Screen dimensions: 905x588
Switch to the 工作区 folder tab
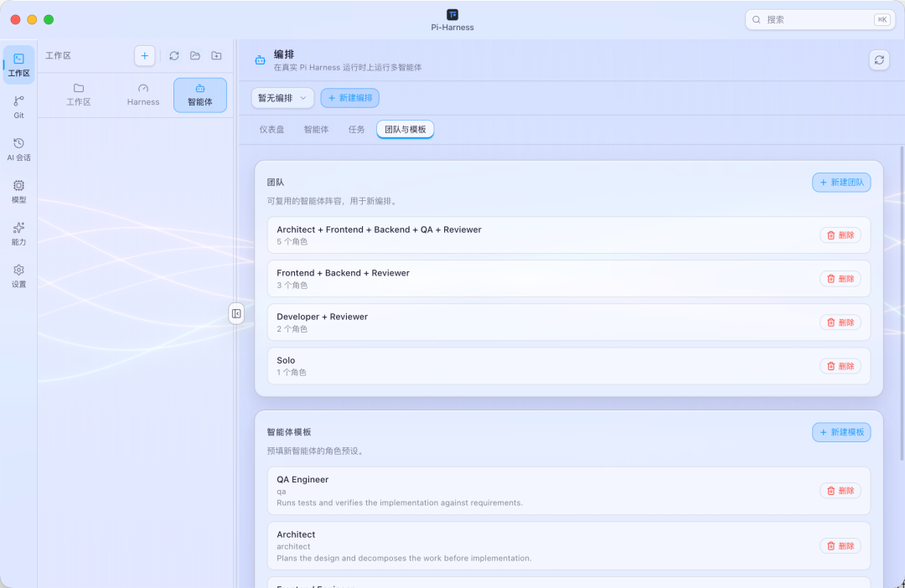(x=79, y=95)
